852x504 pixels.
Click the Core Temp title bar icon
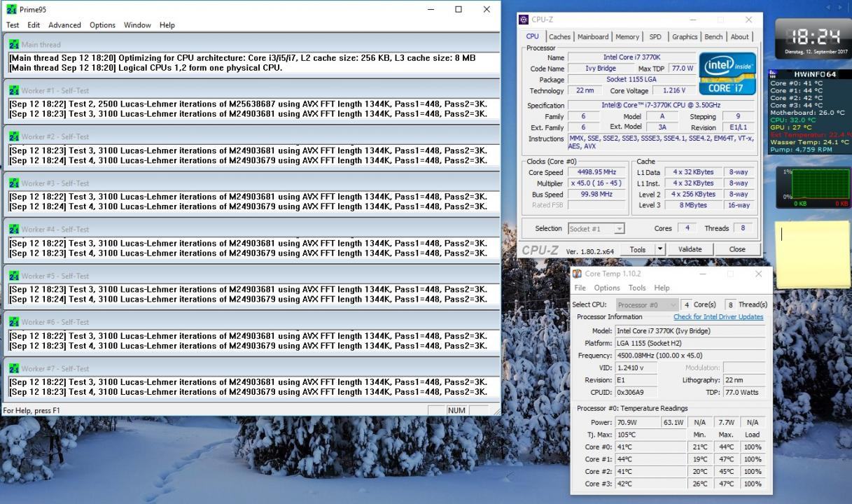577,274
